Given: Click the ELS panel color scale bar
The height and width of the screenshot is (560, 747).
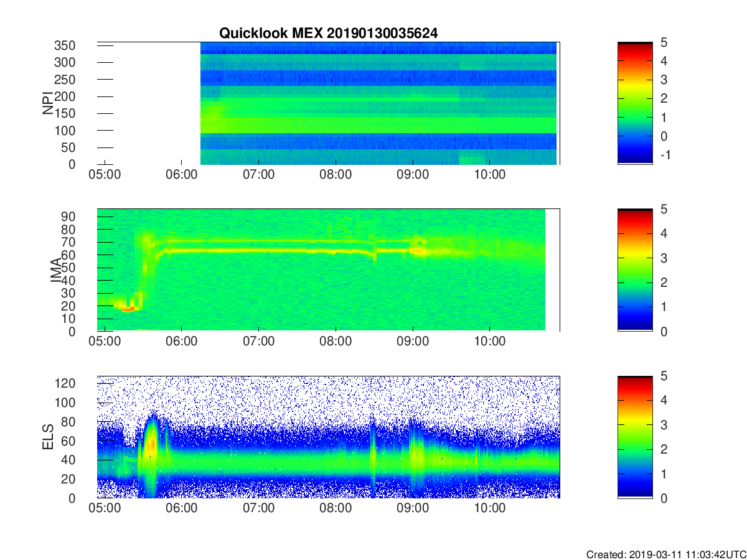Looking at the screenshot, I should tap(635, 437).
